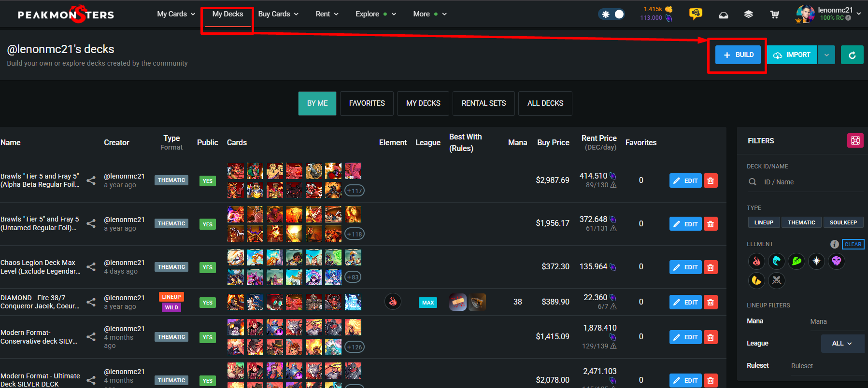
Task: Filter by Neutral element
Action: 777,280
